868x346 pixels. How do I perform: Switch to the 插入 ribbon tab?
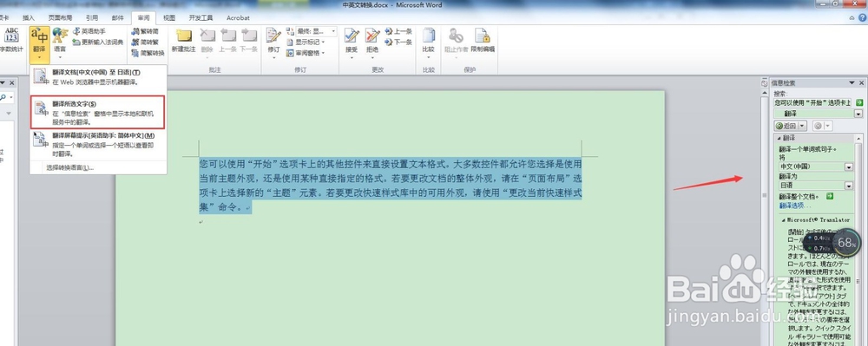[29, 17]
